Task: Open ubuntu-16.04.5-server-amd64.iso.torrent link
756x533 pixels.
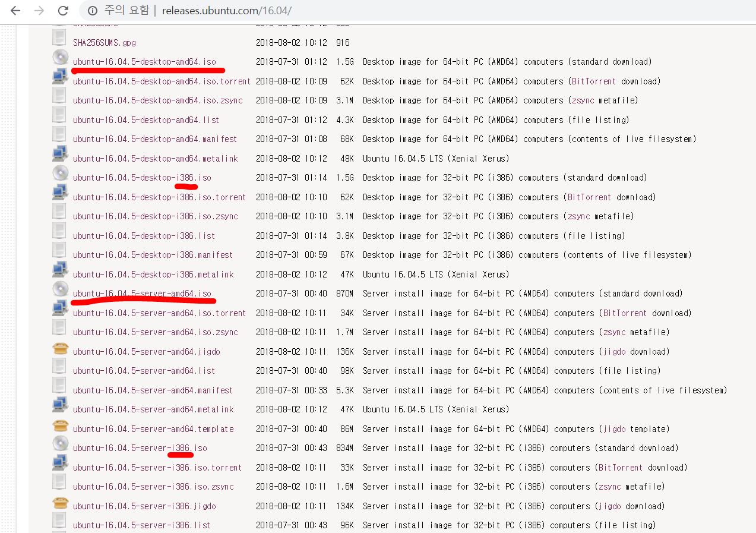Action: pyautogui.click(x=159, y=313)
